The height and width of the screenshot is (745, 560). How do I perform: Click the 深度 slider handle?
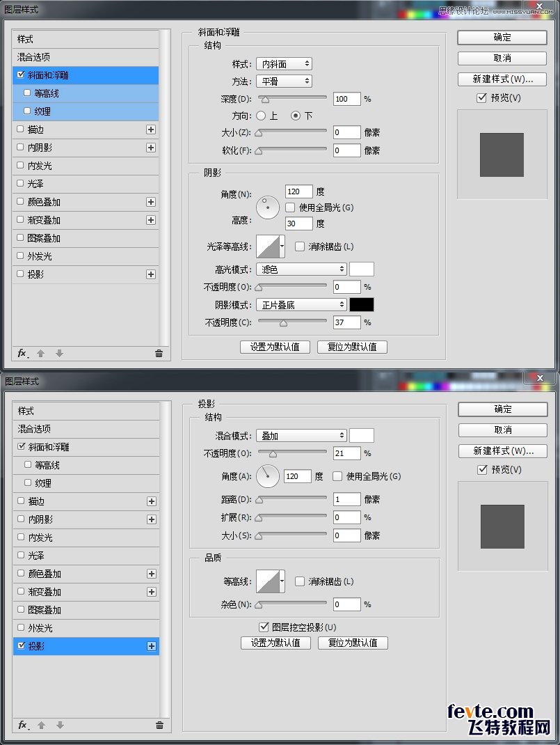pyautogui.click(x=265, y=100)
